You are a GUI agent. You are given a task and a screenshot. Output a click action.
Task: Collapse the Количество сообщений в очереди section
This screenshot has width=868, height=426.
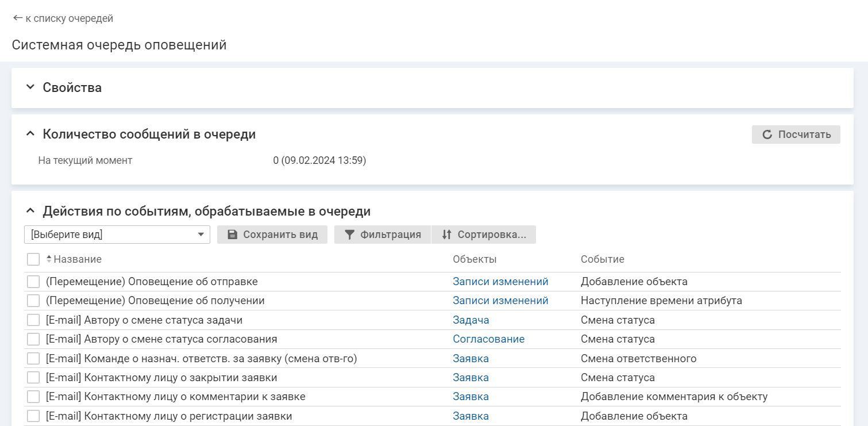[30, 134]
